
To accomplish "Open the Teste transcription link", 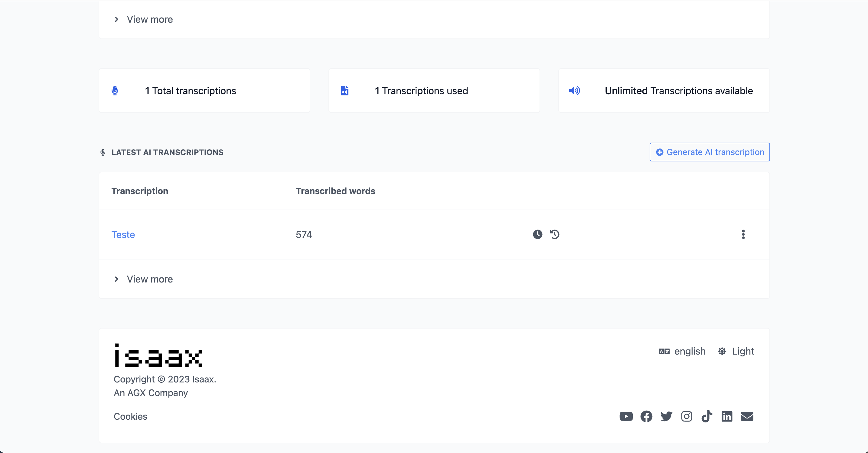I will (123, 235).
